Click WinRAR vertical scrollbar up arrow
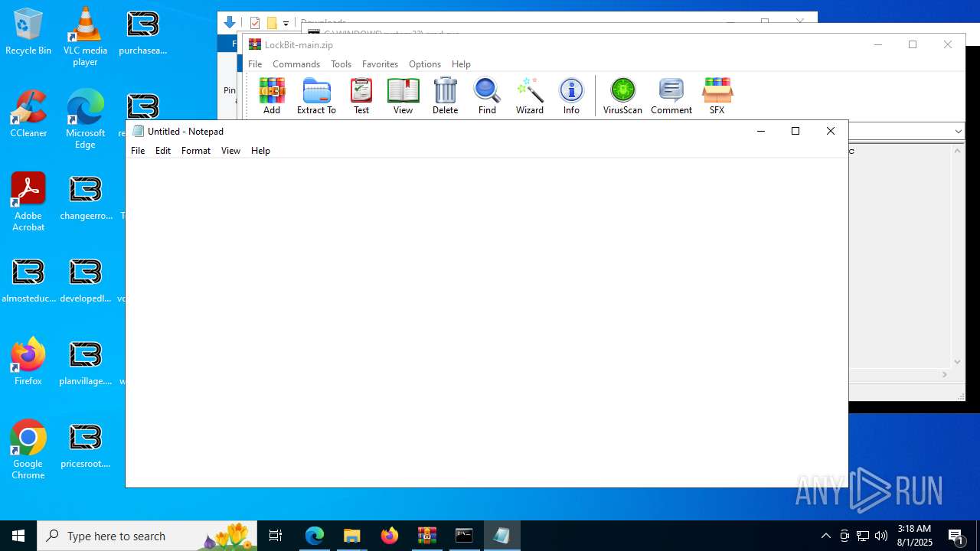 tap(957, 150)
